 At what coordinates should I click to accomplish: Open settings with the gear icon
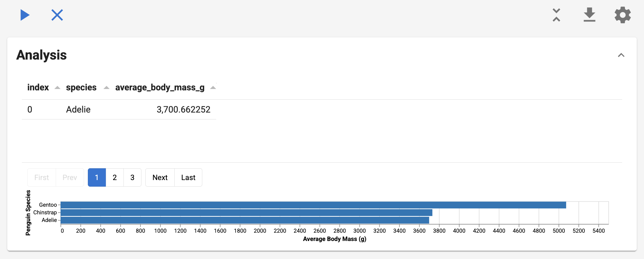point(623,15)
